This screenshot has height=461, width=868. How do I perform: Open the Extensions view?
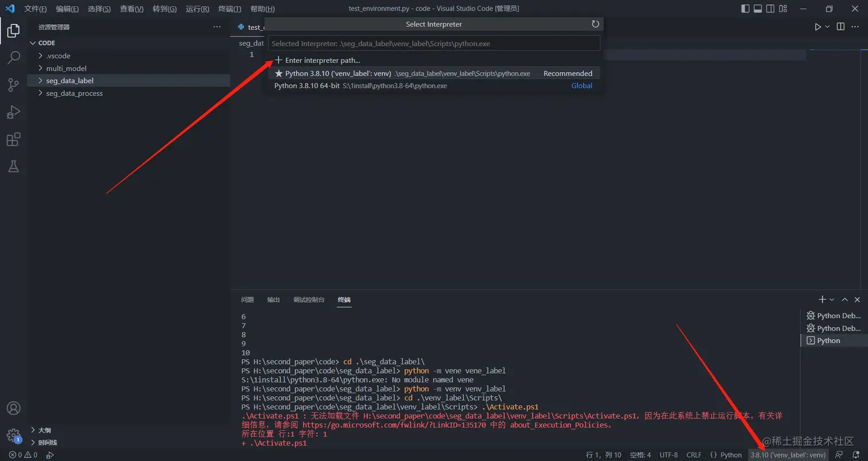point(13,140)
